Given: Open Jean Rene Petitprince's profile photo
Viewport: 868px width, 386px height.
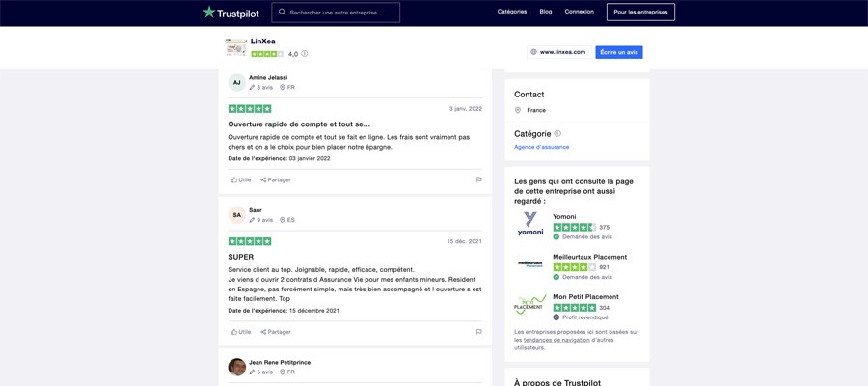Looking at the screenshot, I should click(236, 367).
